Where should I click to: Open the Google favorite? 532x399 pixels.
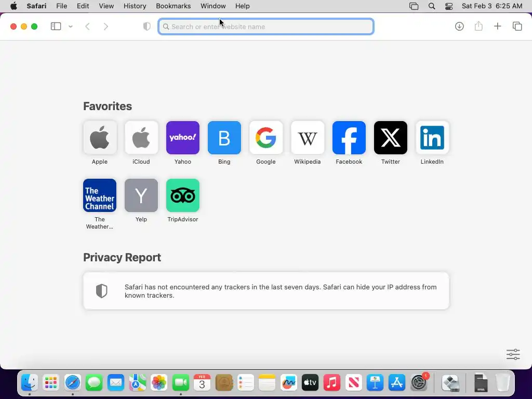click(266, 138)
